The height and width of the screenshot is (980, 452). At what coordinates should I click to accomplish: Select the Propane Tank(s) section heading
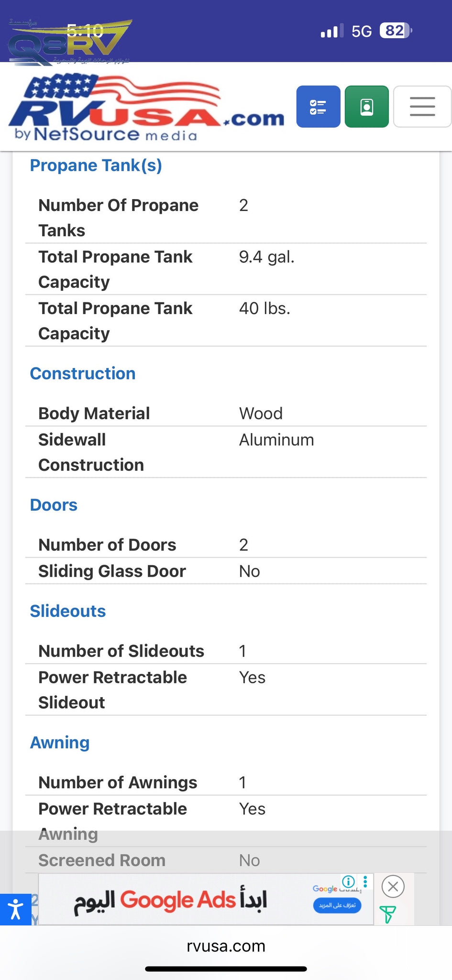pos(96,166)
